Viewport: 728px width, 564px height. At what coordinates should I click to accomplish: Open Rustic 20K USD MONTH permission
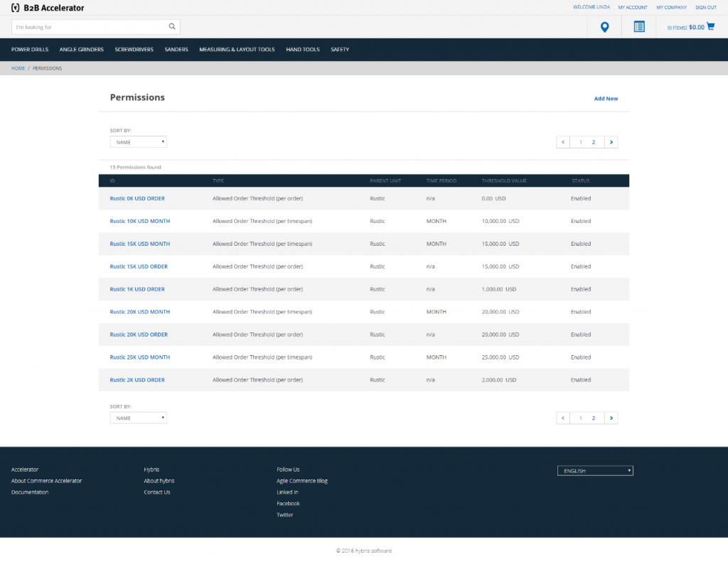[x=140, y=312]
